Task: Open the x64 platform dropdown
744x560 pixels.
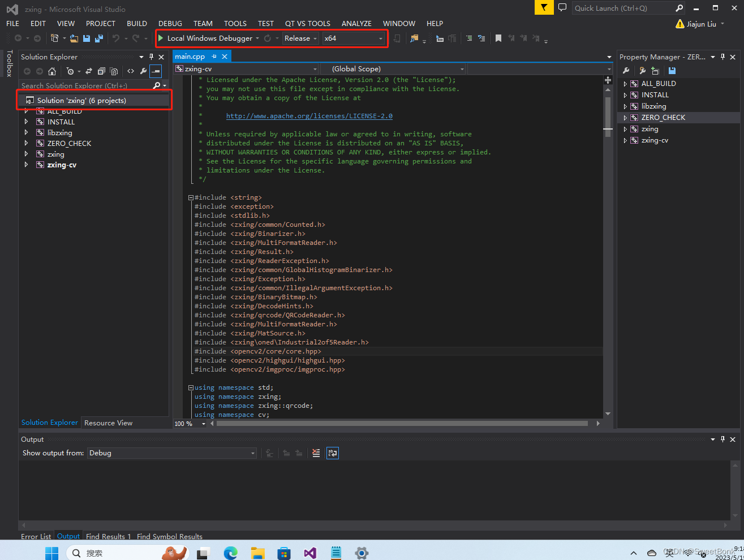Action: [380, 38]
